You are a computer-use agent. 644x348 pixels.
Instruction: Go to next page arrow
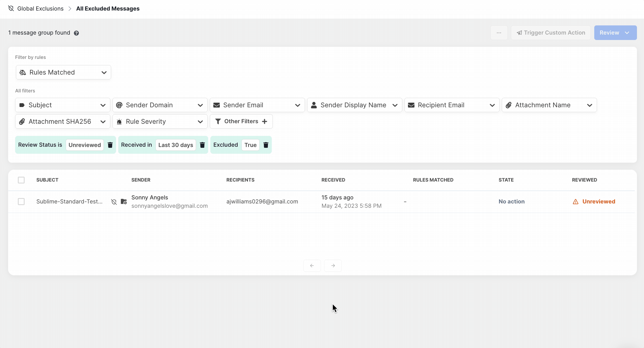333,266
